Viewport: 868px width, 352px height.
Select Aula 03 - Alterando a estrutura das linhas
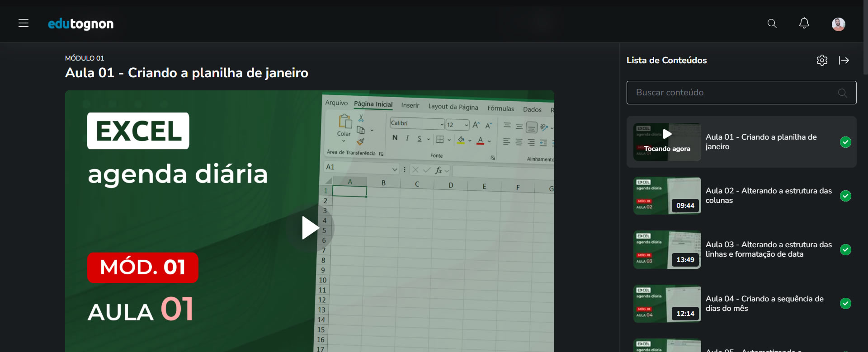769,249
